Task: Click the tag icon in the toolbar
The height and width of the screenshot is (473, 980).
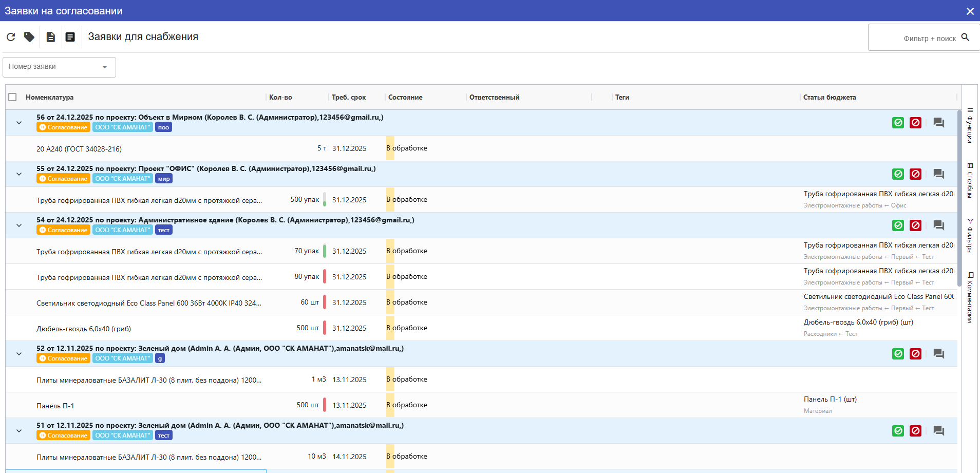Action: [x=29, y=37]
